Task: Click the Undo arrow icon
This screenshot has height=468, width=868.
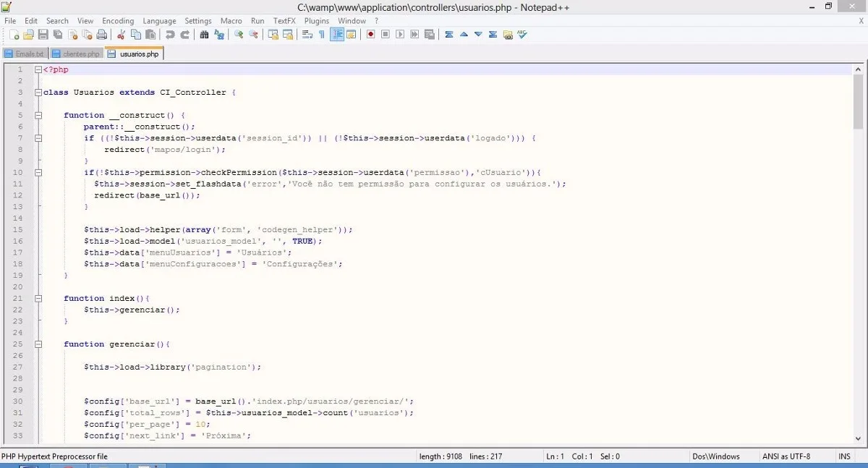Action: 170,35
